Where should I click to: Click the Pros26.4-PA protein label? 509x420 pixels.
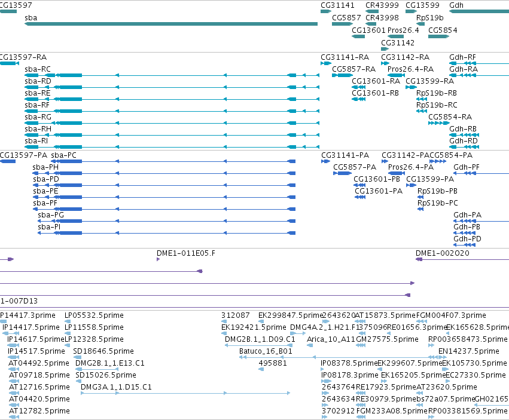(x=411, y=167)
